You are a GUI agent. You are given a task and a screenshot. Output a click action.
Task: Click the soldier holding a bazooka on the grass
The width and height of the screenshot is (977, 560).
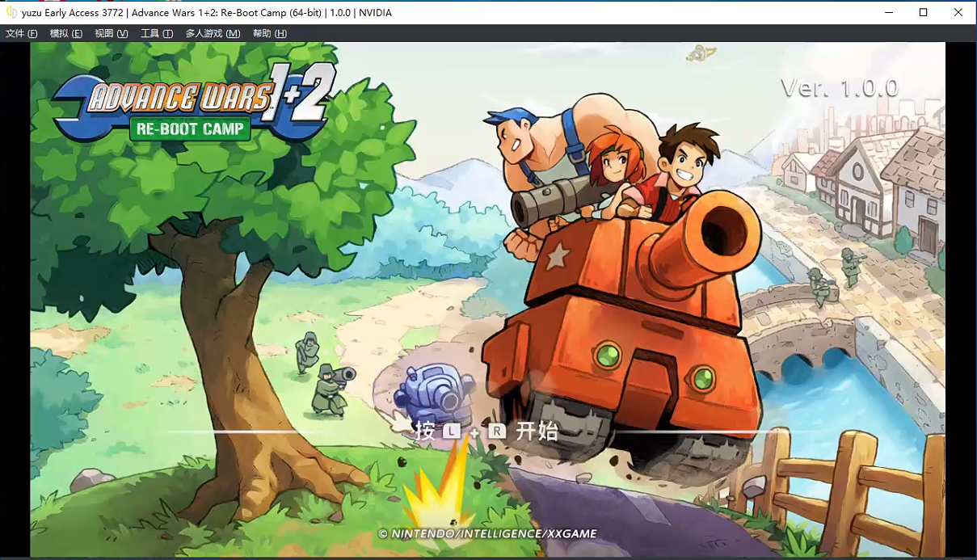click(x=331, y=389)
